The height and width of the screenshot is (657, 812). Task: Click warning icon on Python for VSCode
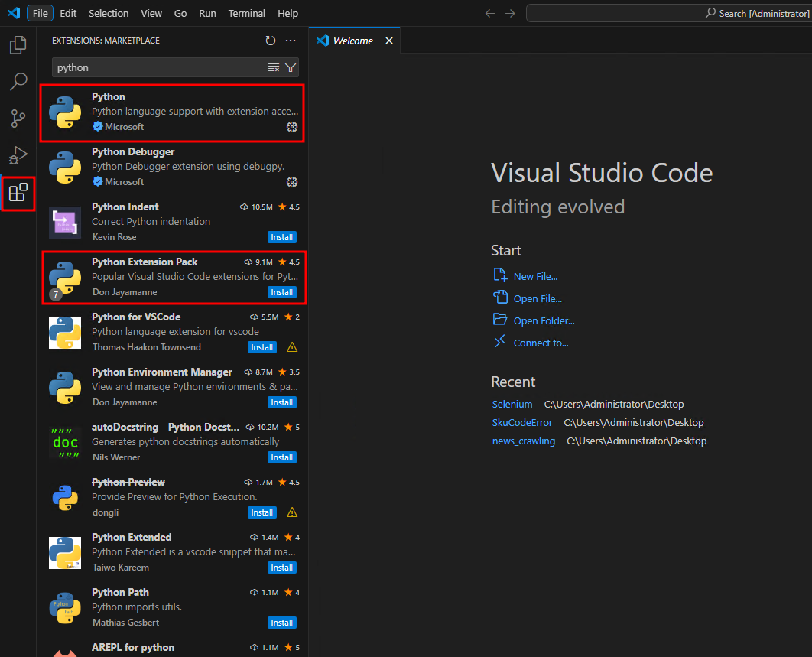point(292,347)
